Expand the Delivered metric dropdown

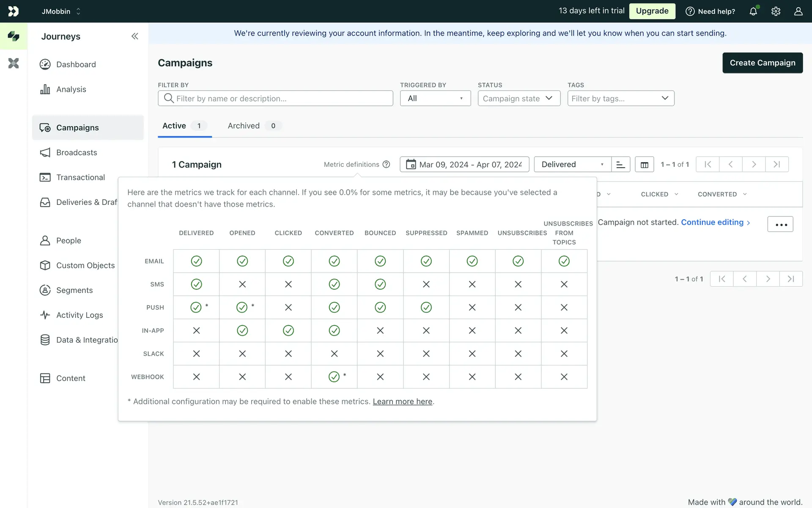(572, 165)
